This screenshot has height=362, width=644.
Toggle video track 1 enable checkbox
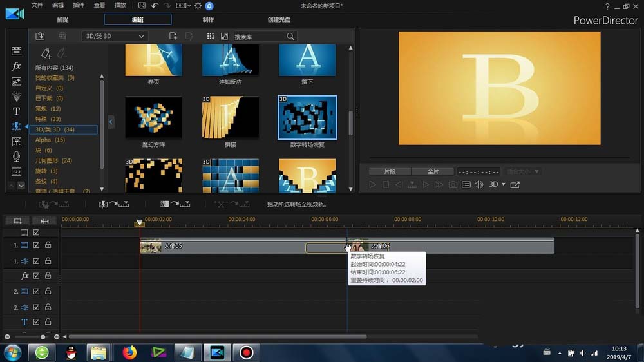36,245
